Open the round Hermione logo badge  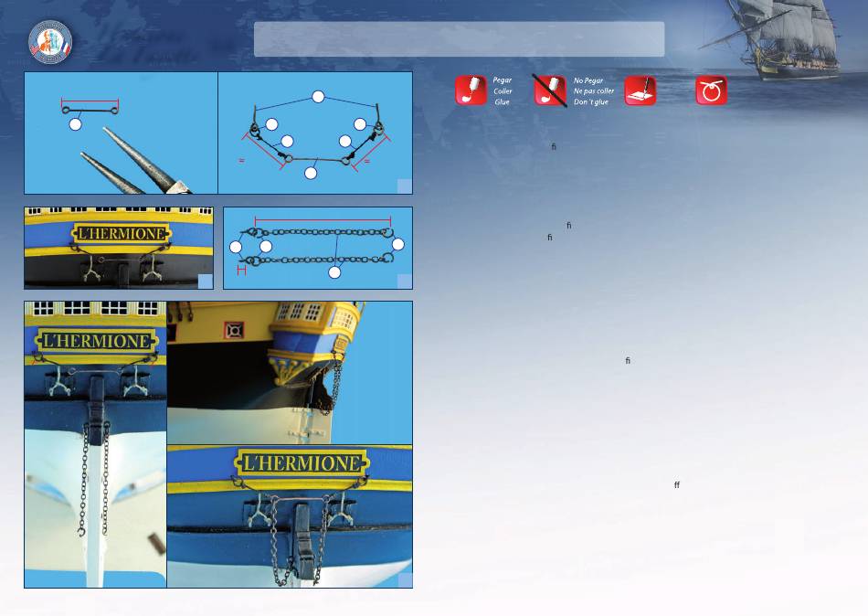pyautogui.click(x=50, y=41)
